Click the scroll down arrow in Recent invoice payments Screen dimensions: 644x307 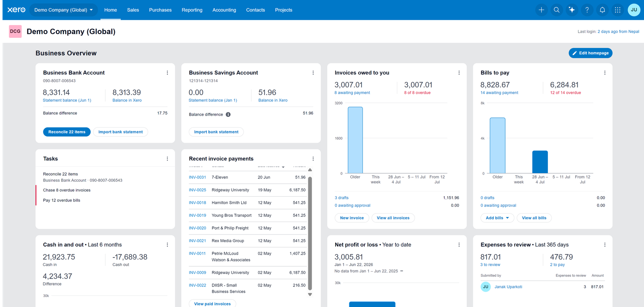point(310,295)
